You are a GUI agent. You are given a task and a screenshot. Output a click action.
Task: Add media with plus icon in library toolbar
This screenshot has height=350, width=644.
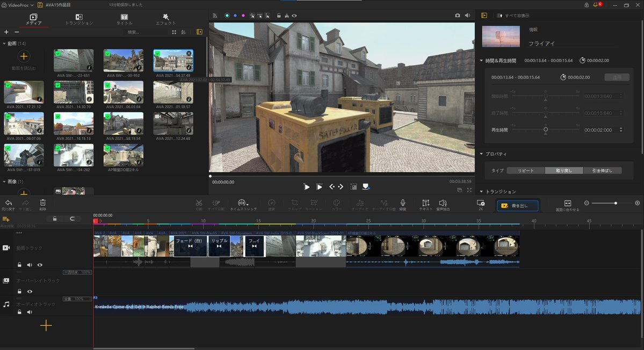tap(6, 32)
